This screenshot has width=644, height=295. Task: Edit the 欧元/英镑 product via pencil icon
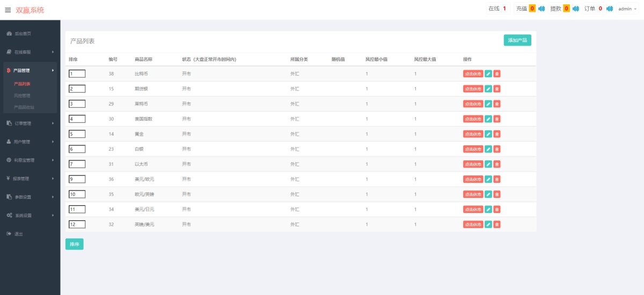[488, 194]
